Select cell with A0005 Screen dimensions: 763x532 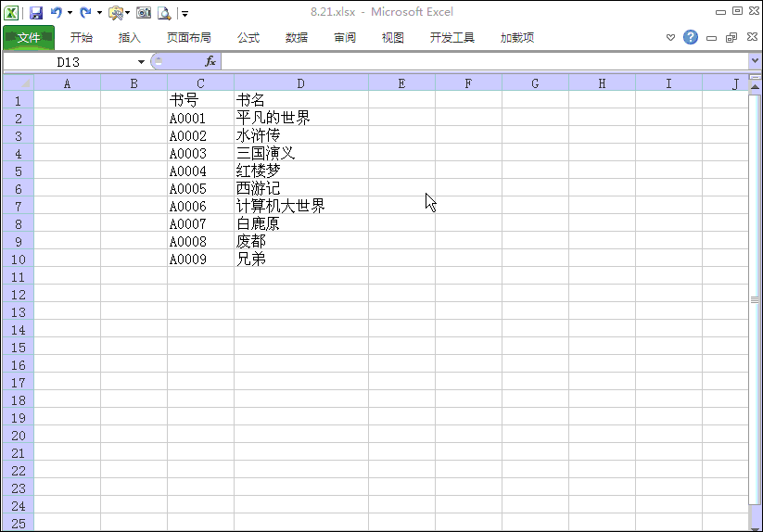(x=200, y=189)
